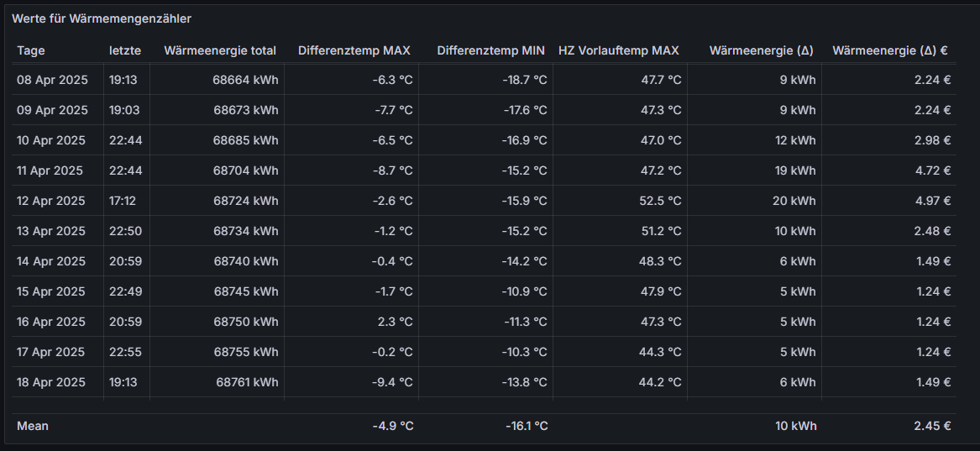Sort by the Wärmeenergie (Δ) column header
Viewport: 980px width, 451px height.
(x=762, y=50)
